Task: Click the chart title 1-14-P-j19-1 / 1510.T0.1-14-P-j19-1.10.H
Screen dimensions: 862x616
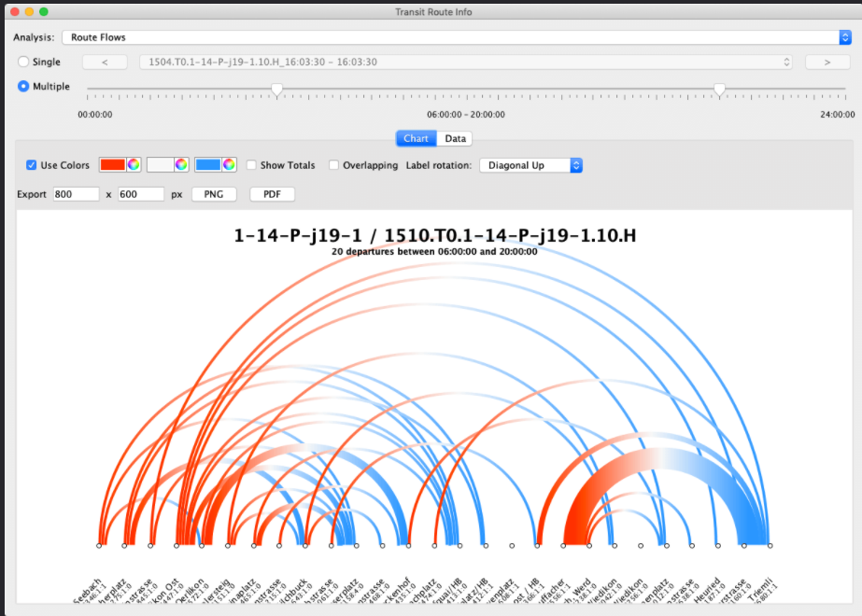Action: (435, 235)
